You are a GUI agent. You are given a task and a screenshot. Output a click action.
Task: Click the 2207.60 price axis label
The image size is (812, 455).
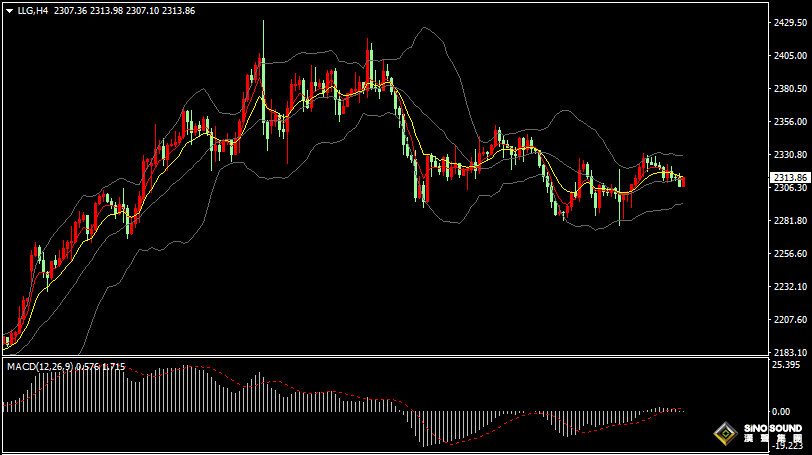point(789,320)
